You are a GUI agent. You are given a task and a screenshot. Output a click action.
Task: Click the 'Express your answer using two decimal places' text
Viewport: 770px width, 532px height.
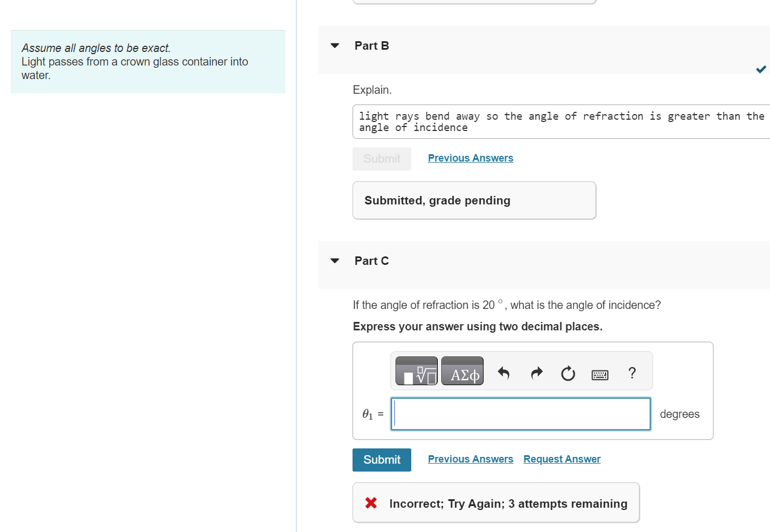[x=478, y=326]
